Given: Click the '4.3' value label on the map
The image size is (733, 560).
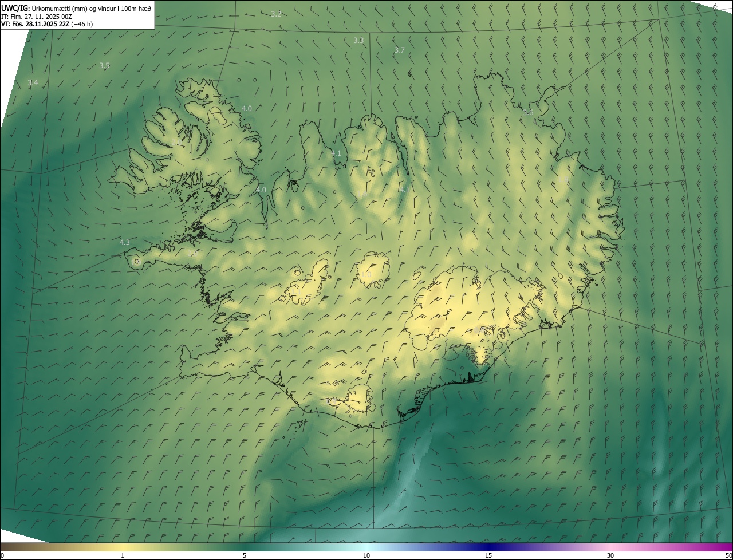Looking at the screenshot, I should (x=124, y=243).
